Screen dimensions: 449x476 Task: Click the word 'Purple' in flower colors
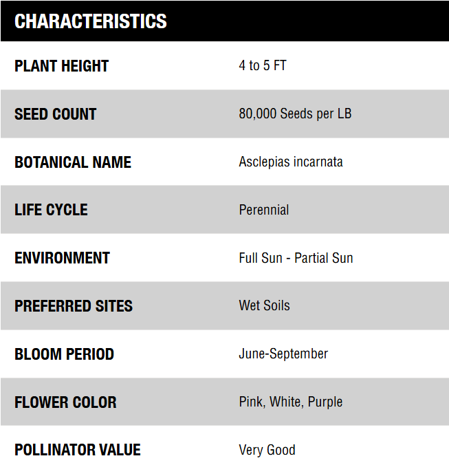325,402
